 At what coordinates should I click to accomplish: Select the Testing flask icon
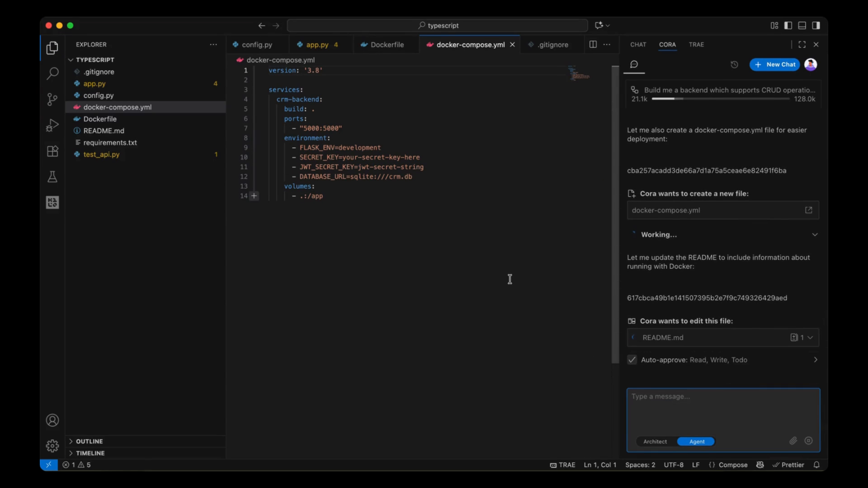[x=52, y=177]
